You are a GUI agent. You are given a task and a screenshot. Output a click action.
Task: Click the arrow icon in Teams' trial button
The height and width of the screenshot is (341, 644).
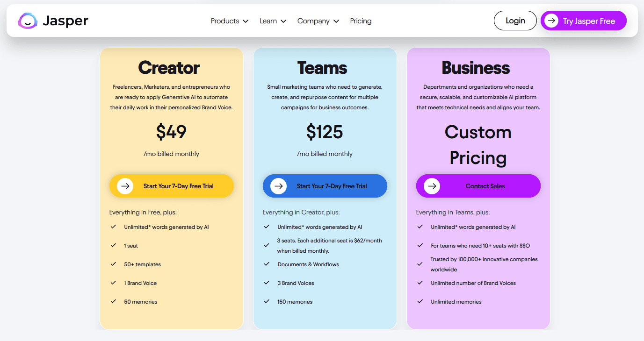coord(278,186)
